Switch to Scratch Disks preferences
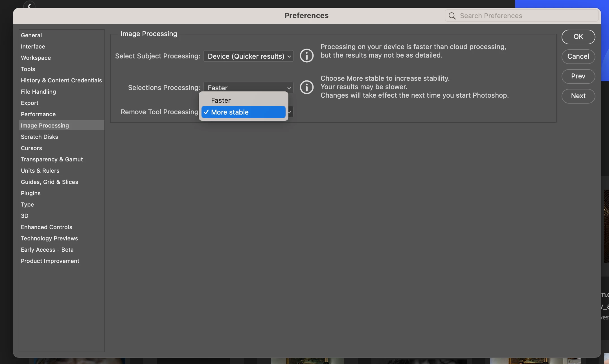 tap(39, 137)
